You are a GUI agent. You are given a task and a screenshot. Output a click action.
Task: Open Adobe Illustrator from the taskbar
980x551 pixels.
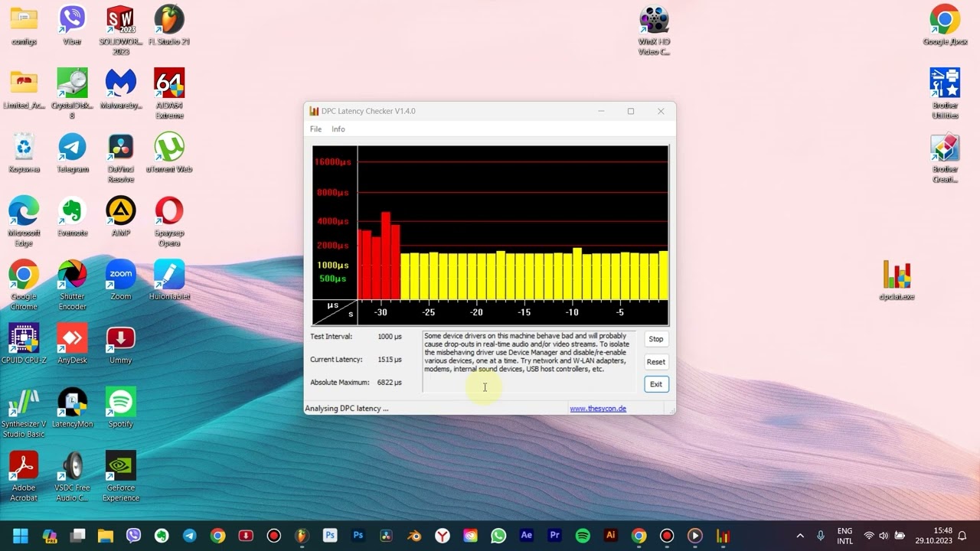(x=610, y=536)
